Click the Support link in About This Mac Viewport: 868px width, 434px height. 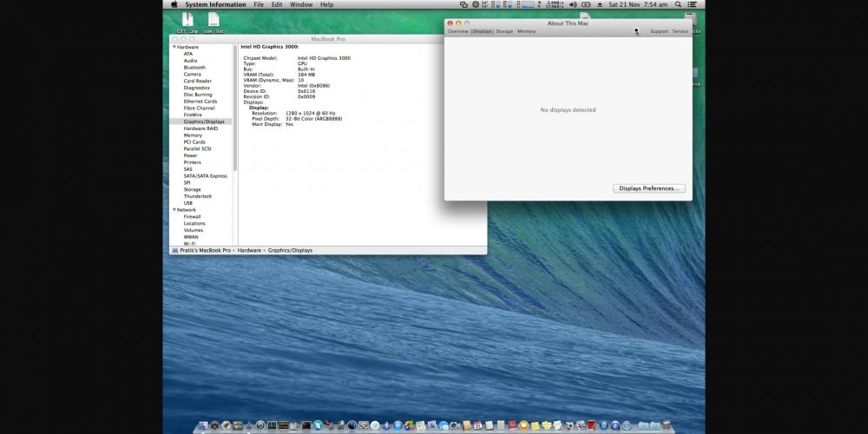659,31
